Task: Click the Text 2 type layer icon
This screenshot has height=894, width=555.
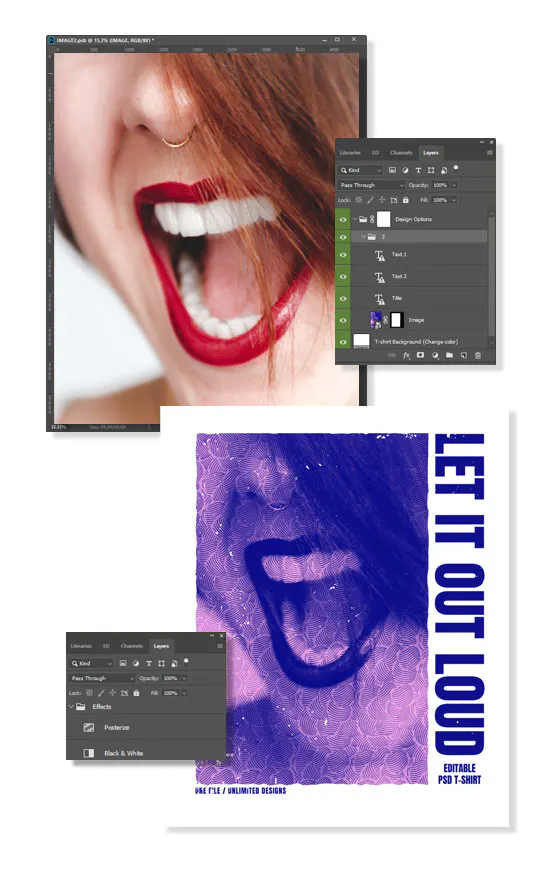Action: tap(379, 277)
